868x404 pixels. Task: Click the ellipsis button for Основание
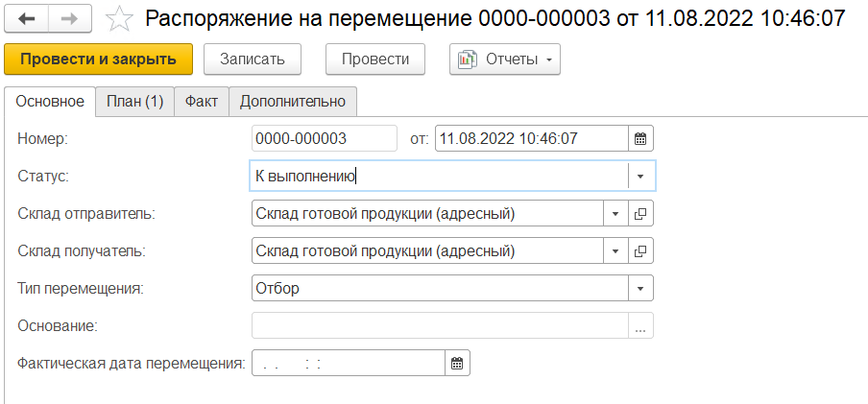(x=641, y=326)
